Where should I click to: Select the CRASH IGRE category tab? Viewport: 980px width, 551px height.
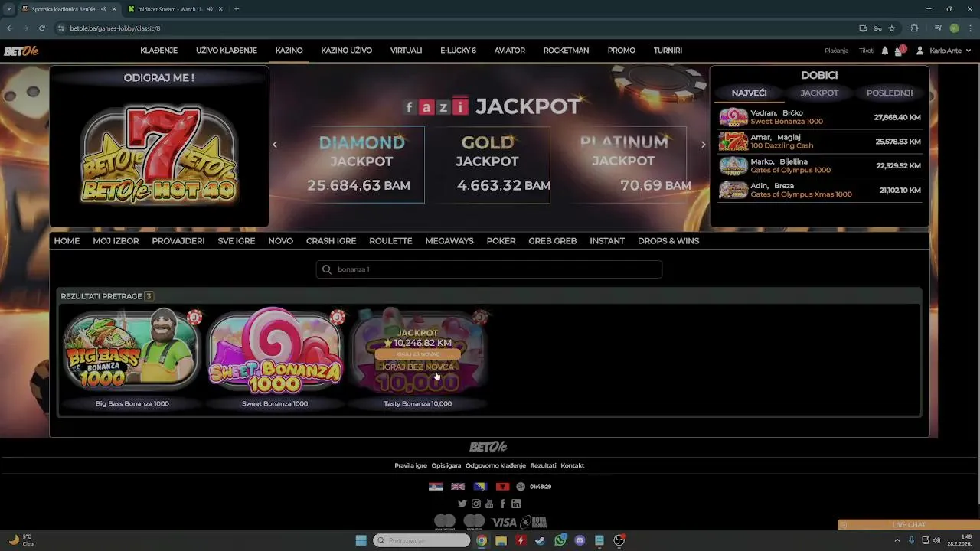[x=331, y=241]
